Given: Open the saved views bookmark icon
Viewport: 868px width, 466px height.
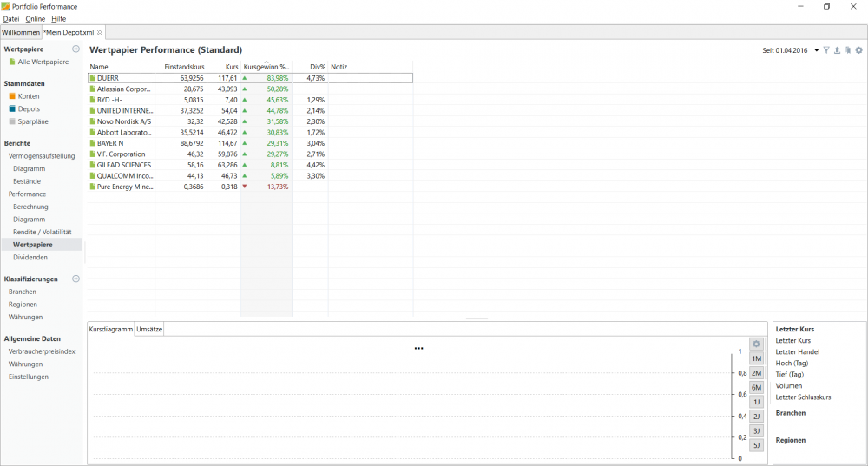Looking at the screenshot, I should 848,50.
